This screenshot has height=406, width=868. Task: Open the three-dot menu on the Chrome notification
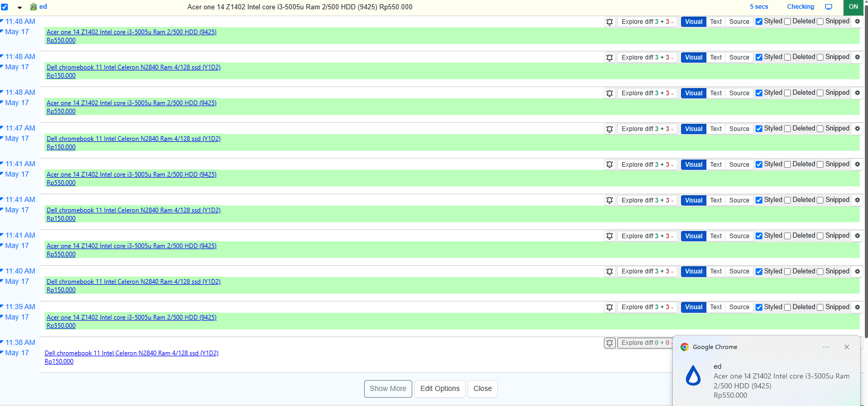[826, 347]
